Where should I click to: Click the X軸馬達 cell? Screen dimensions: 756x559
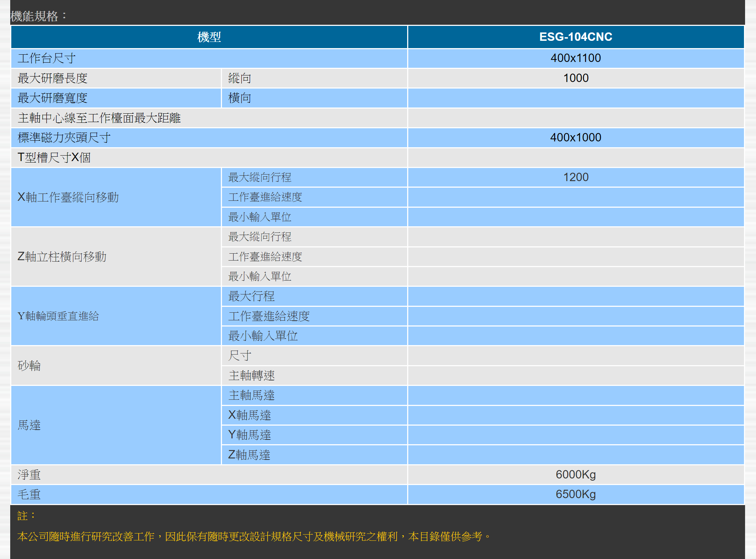tap(250, 415)
